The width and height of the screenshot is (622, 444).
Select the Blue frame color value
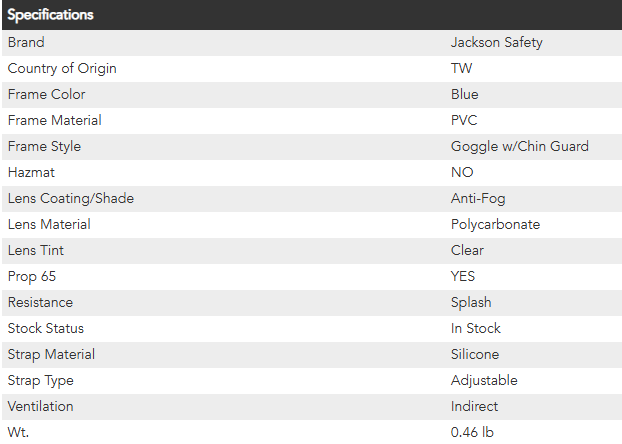point(465,94)
